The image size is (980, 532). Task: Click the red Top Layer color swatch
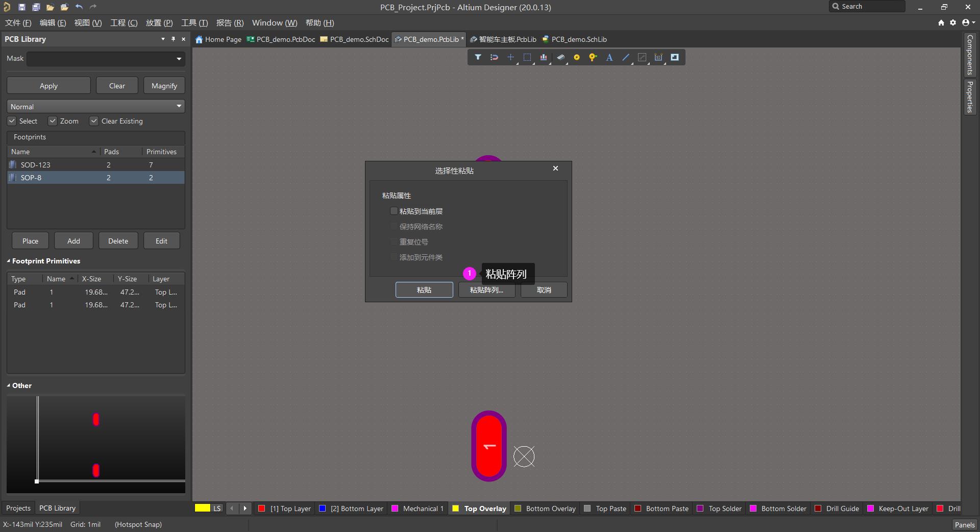click(x=261, y=508)
